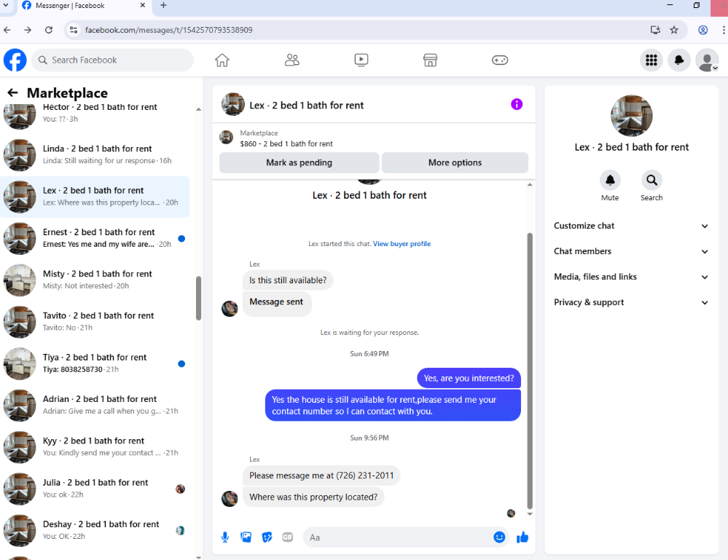Click the back arrow beside Marketplace heading

pyautogui.click(x=12, y=92)
